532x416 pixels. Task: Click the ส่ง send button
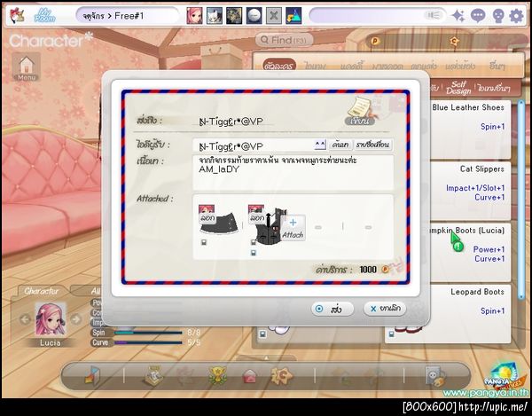(332, 309)
